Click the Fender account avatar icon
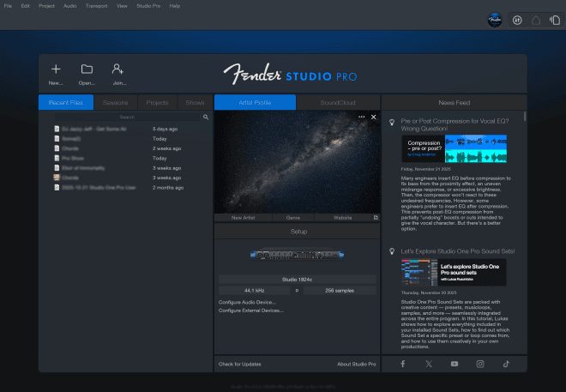Viewport: 566px width, 392px height. coord(495,20)
